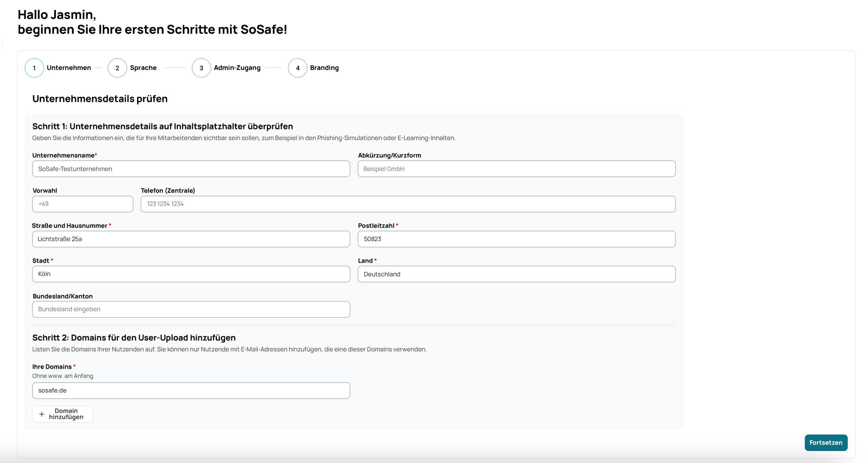Image resolution: width=868 pixels, height=463 pixels.
Task: Click the Bundesland/Kanton input field
Action: click(x=191, y=309)
